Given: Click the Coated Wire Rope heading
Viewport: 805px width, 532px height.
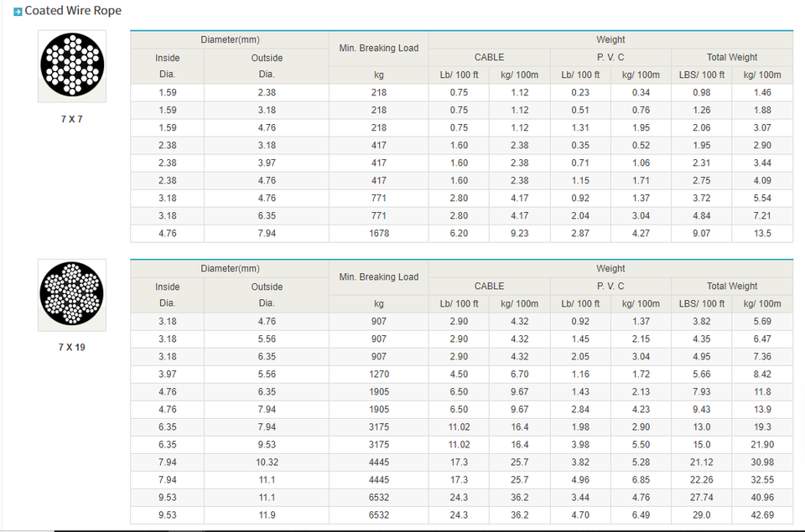Looking at the screenshot, I should 73,11.
